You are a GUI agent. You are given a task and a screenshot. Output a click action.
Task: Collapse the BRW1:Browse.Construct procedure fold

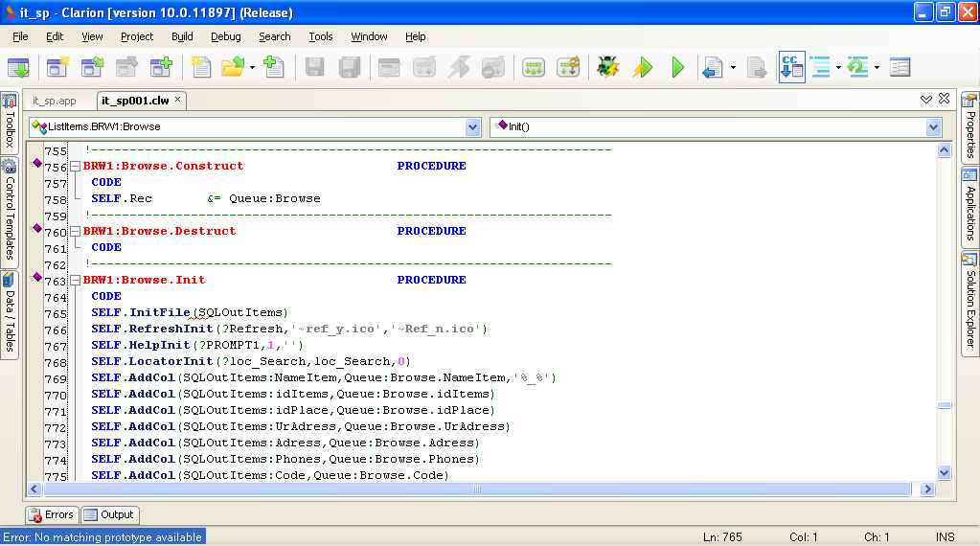point(75,166)
